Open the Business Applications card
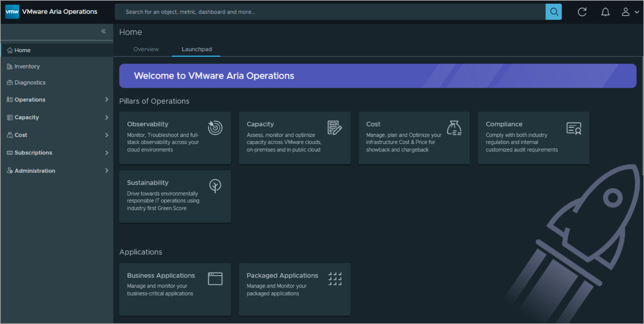The image size is (644, 324). pyautogui.click(x=175, y=289)
